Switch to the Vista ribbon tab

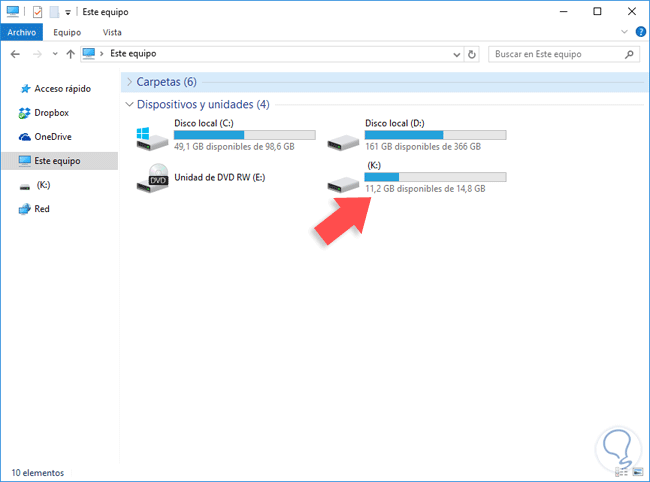[x=112, y=32]
